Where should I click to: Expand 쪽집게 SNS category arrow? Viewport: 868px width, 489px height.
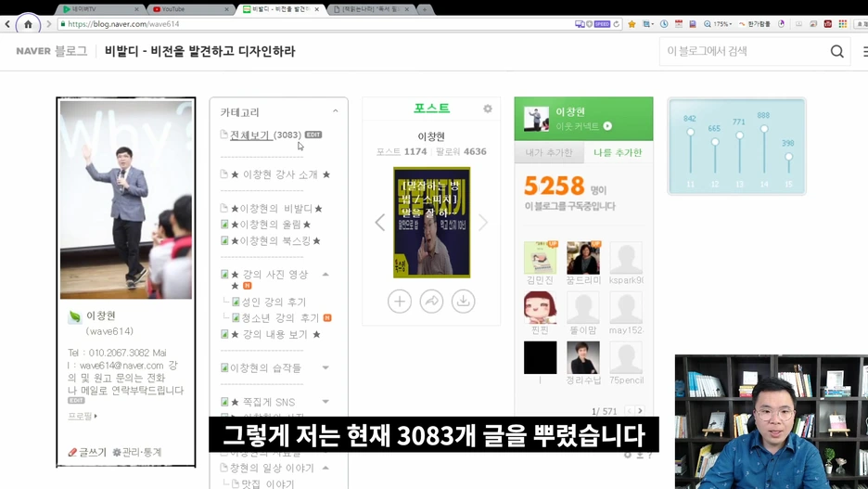click(325, 402)
